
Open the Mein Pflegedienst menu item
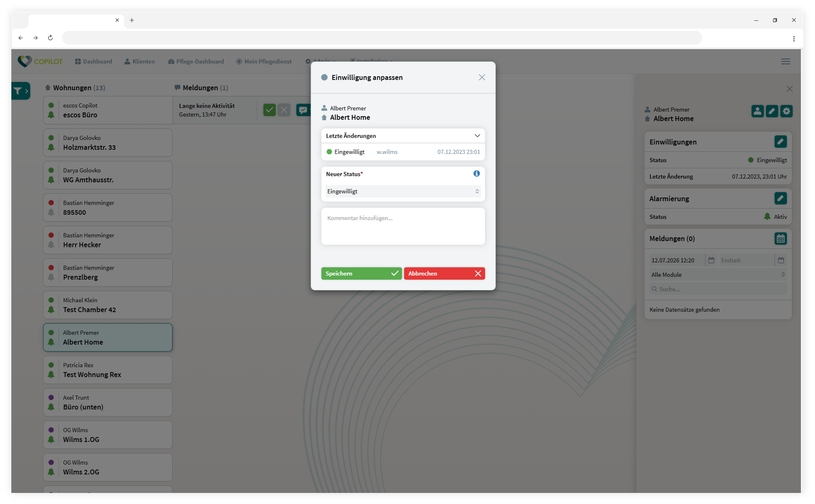(264, 61)
